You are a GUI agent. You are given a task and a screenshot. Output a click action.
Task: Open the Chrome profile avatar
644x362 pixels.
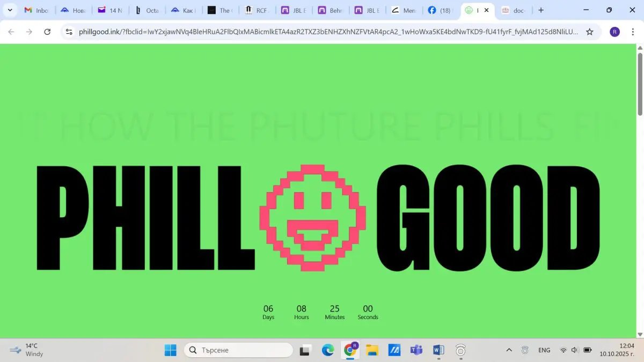click(x=614, y=32)
